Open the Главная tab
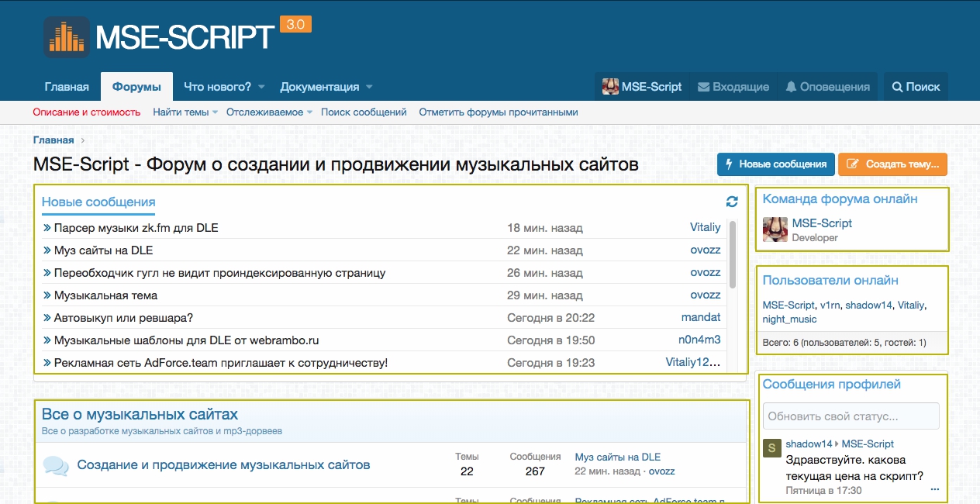This screenshot has width=980, height=504. coord(67,87)
